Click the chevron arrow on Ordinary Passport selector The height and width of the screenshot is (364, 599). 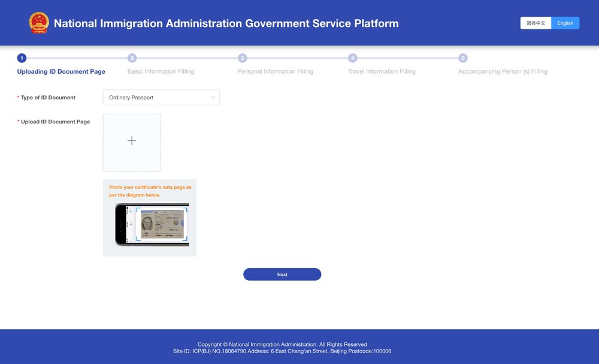point(213,97)
